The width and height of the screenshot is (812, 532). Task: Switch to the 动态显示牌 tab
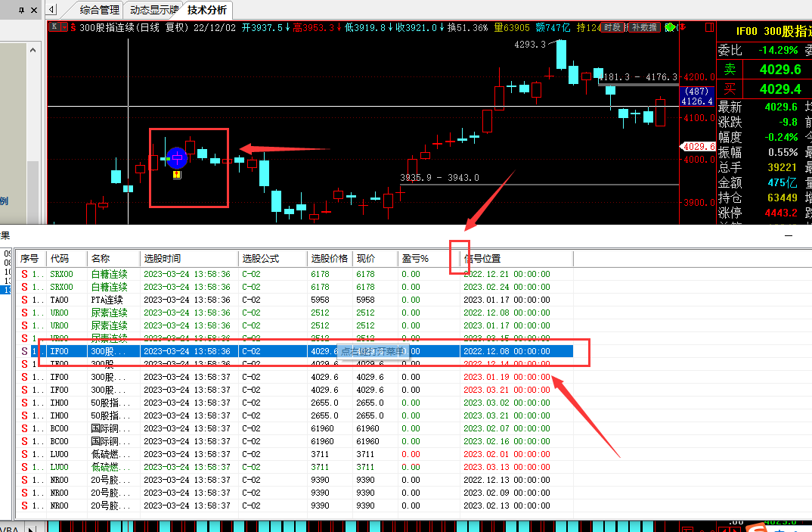click(x=153, y=10)
